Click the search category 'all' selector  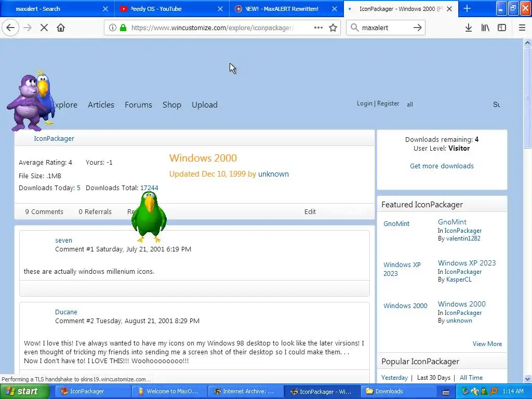(x=410, y=104)
